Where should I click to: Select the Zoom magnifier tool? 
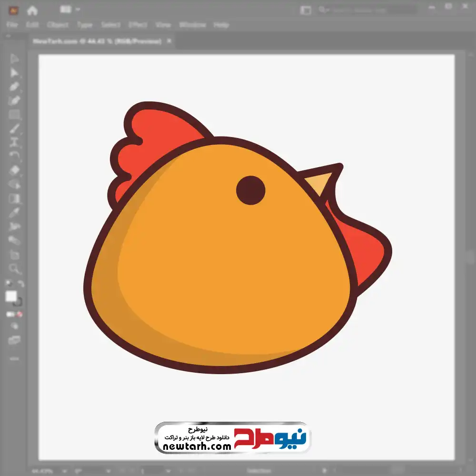pos(15,269)
